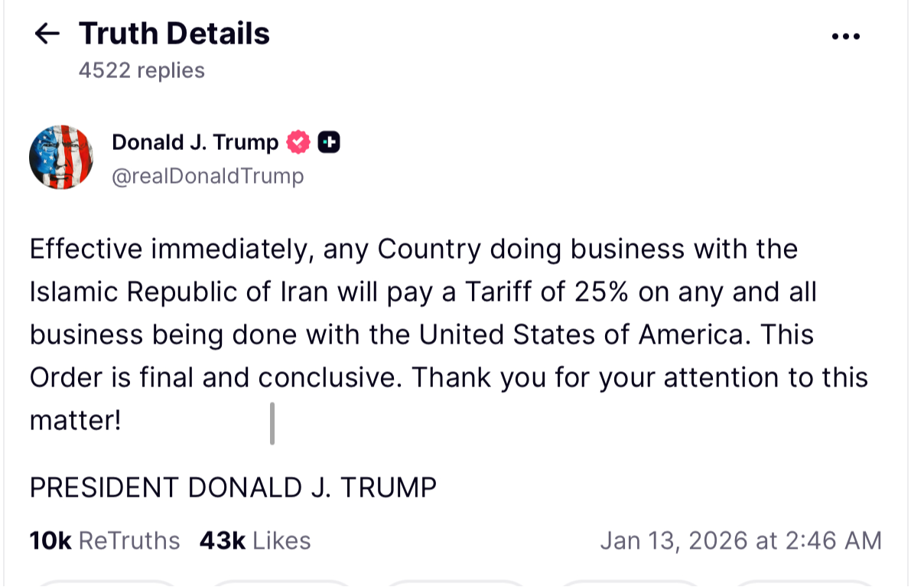
Task: Click the Truth Details heading
Action: (x=174, y=34)
